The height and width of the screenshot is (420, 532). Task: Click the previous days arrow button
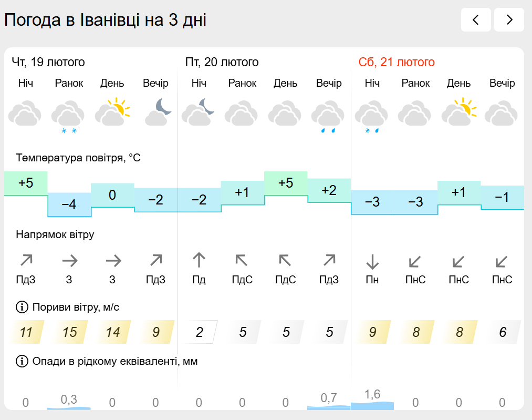point(476,20)
